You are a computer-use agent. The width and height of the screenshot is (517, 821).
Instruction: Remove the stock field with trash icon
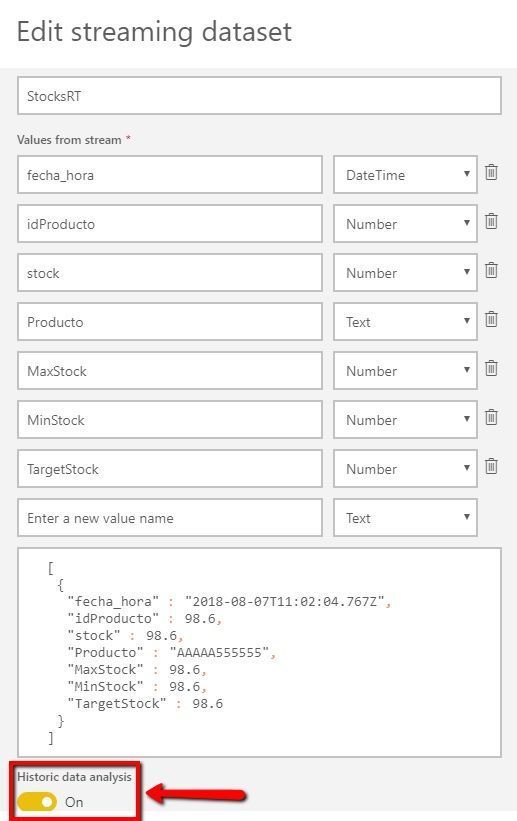click(491, 270)
